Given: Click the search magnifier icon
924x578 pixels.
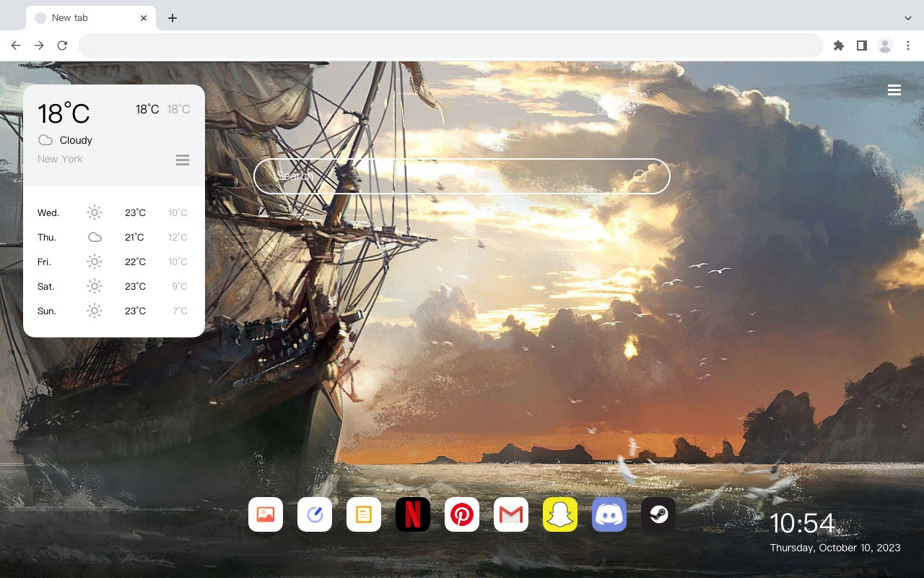Looking at the screenshot, I should (x=640, y=176).
